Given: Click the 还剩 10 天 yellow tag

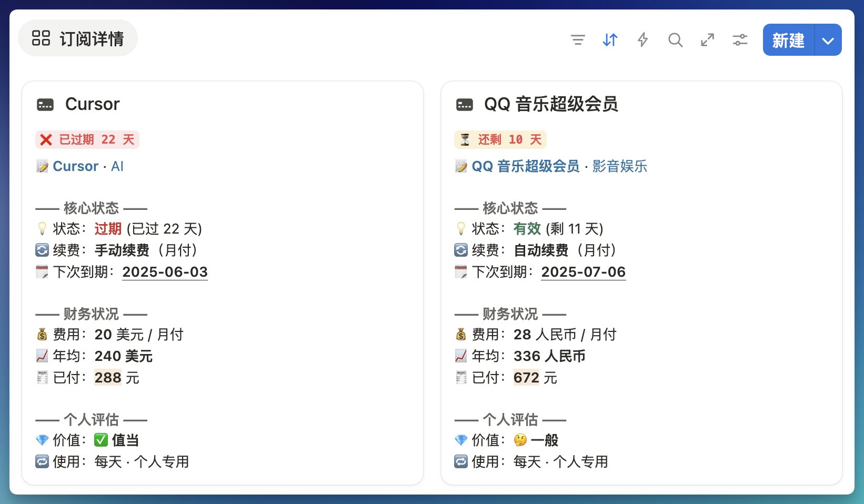Looking at the screenshot, I should coord(500,139).
